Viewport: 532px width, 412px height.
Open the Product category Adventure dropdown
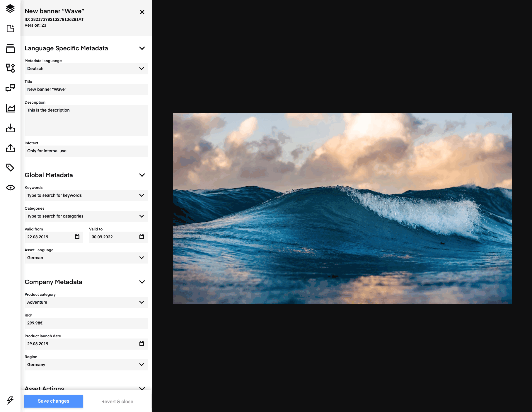point(141,302)
